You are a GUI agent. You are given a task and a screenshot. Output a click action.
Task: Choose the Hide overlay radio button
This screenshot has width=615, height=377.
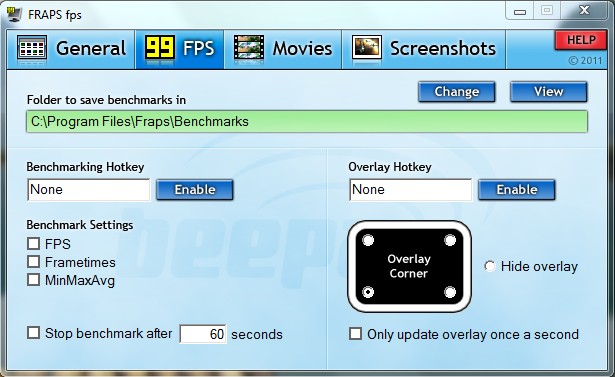click(x=489, y=266)
